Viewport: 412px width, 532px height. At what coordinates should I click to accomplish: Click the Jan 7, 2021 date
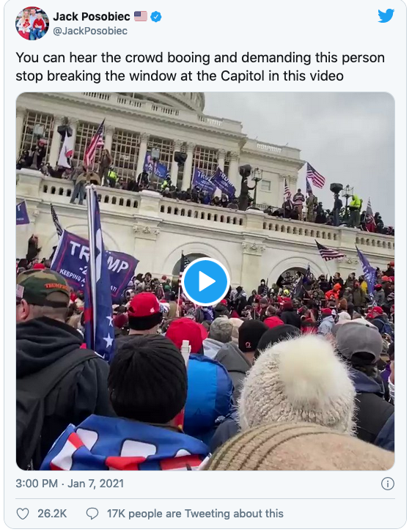tap(95, 484)
